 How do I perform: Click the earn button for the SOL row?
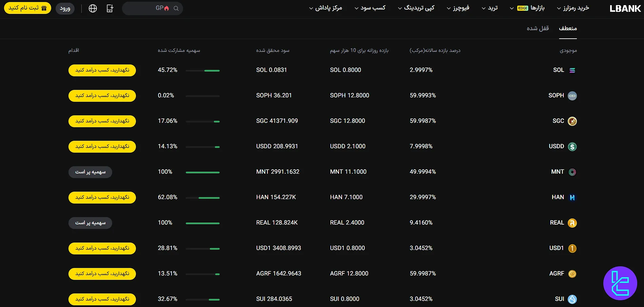[x=102, y=70]
